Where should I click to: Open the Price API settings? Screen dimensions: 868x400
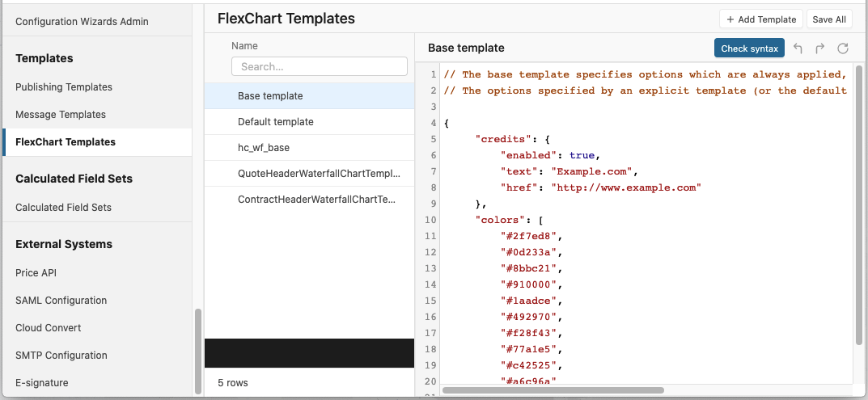tap(36, 273)
